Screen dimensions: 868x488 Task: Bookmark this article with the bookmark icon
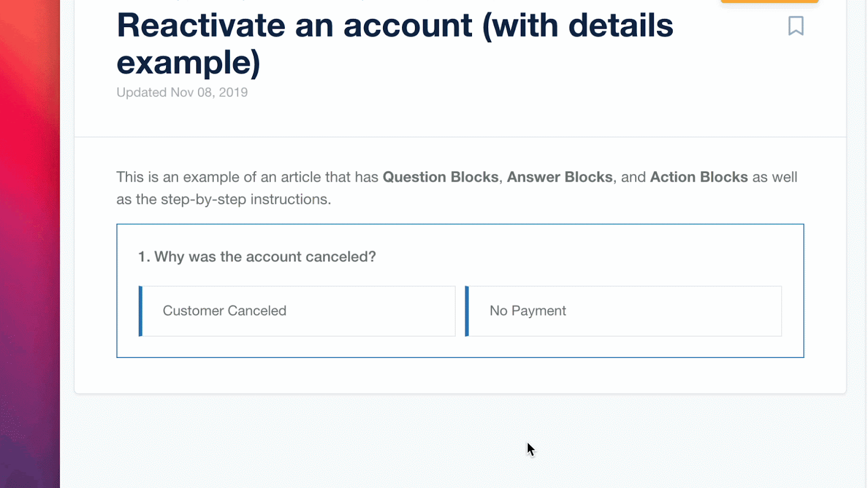(x=795, y=25)
